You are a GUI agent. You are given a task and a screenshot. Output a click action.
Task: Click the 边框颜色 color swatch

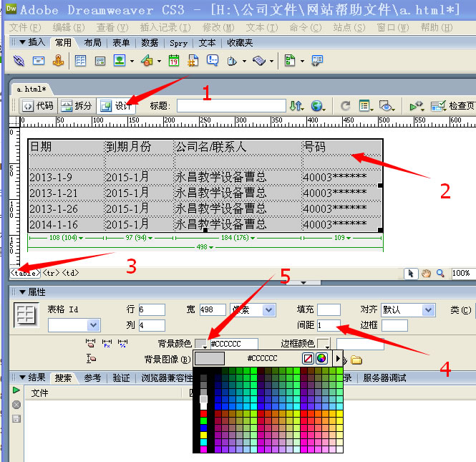point(324,344)
